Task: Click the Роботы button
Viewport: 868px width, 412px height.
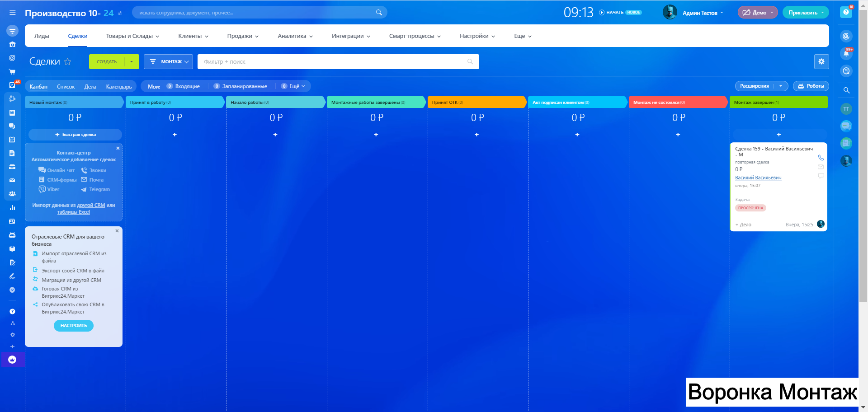Action: click(811, 86)
